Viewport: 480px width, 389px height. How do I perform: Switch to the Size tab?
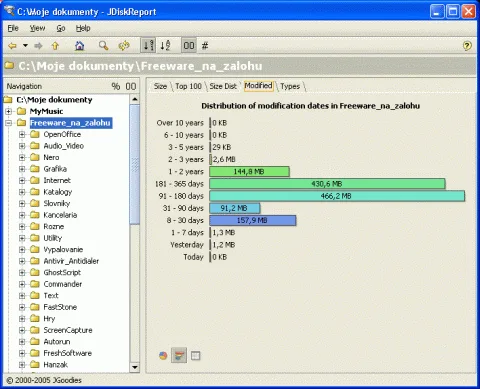[160, 86]
